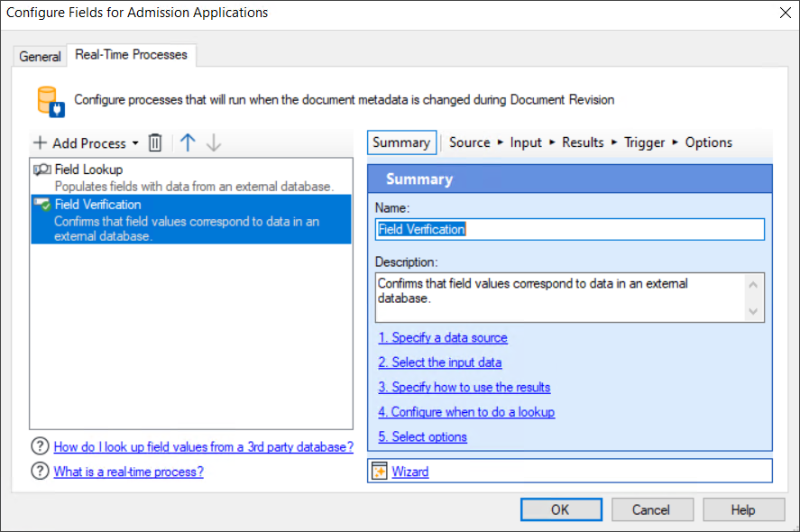
Task: Move the process up with the up arrow
Action: [x=187, y=142]
